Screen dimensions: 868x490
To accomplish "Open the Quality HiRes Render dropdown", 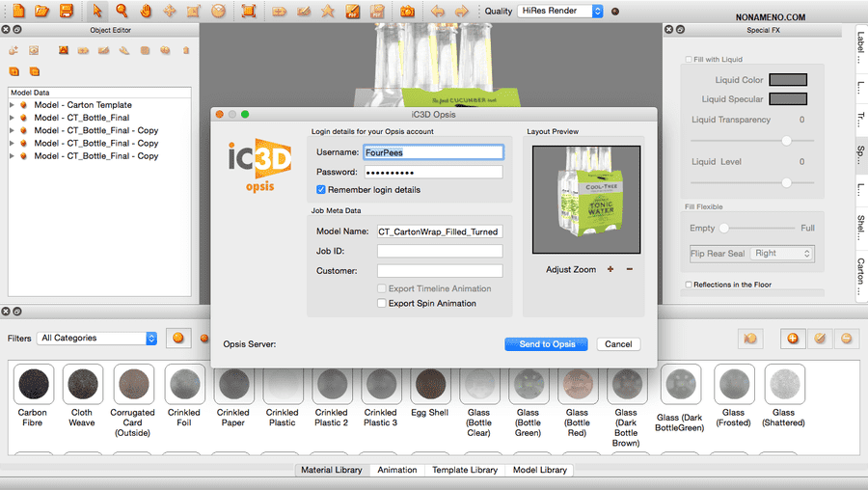I will [559, 12].
